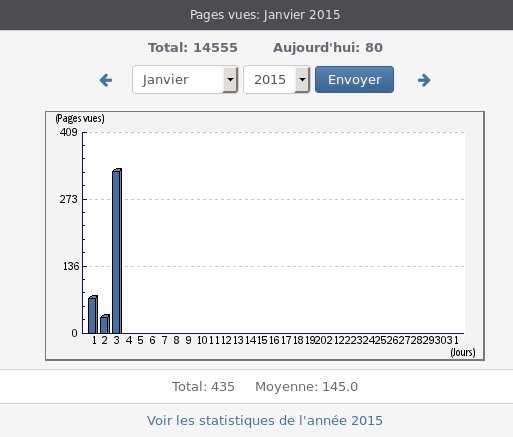Image resolution: width=513 pixels, height=437 pixels.
Task: Click the Janvier dropdown arrow button
Action: (230, 80)
